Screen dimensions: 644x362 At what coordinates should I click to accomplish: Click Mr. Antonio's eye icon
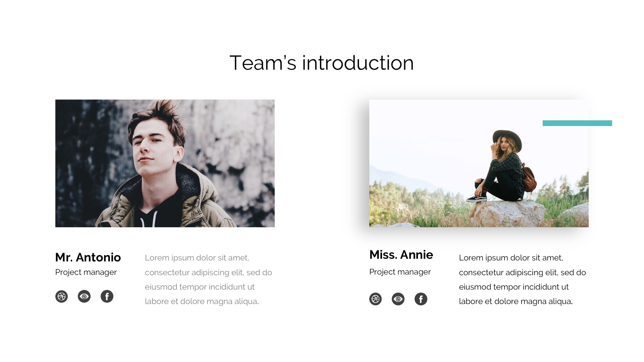coord(84,296)
